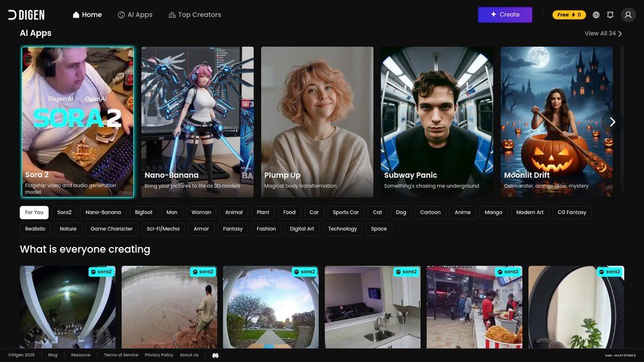This screenshot has width=644, height=362.
Task: Open the fisheye front yard video
Action: pos(271,307)
